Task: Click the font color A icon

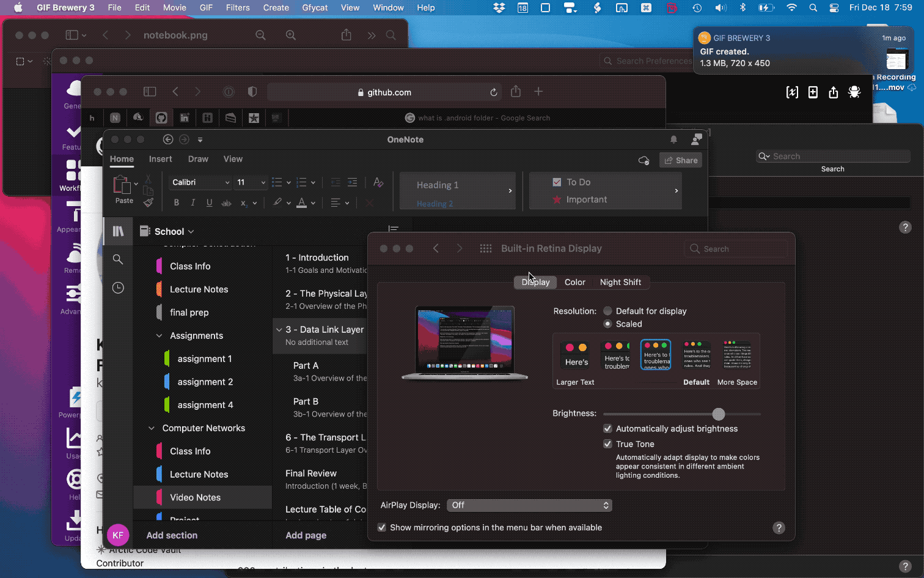Action: click(x=301, y=202)
